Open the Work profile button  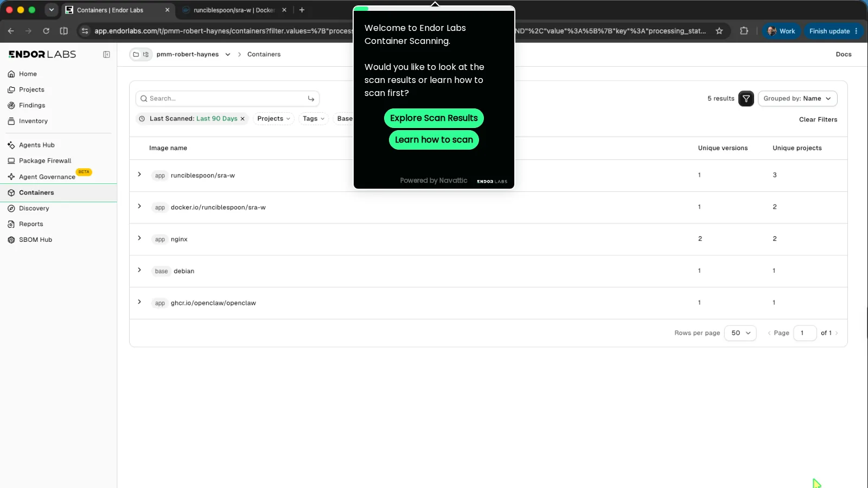click(781, 31)
